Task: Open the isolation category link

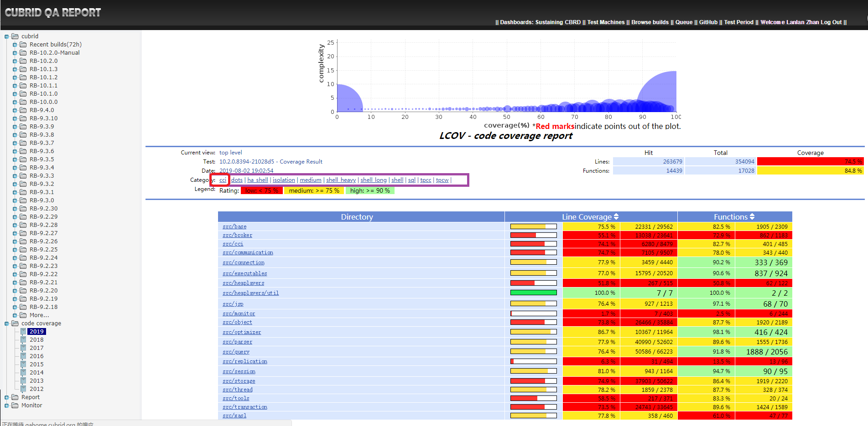Action: point(284,180)
